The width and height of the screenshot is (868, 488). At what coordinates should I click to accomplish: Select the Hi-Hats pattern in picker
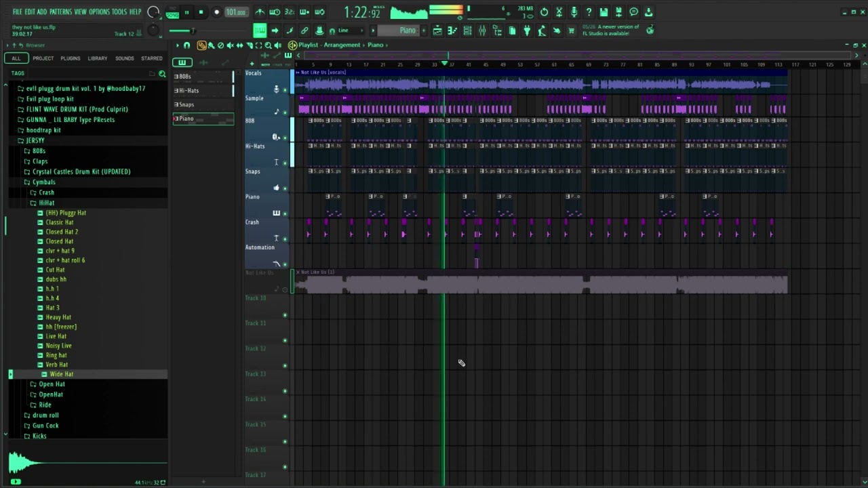[203, 90]
